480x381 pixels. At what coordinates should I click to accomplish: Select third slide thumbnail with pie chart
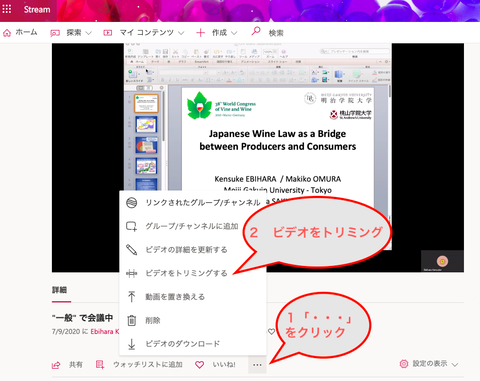pyautogui.click(x=146, y=145)
